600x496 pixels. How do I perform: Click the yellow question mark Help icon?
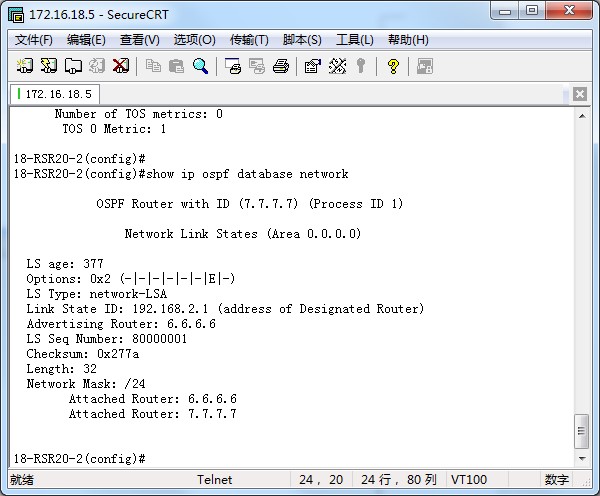[393, 67]
